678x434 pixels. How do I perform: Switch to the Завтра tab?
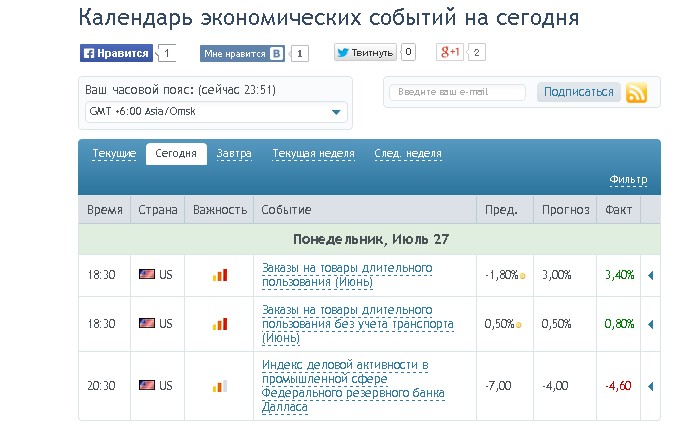click(x=234, y=153)
